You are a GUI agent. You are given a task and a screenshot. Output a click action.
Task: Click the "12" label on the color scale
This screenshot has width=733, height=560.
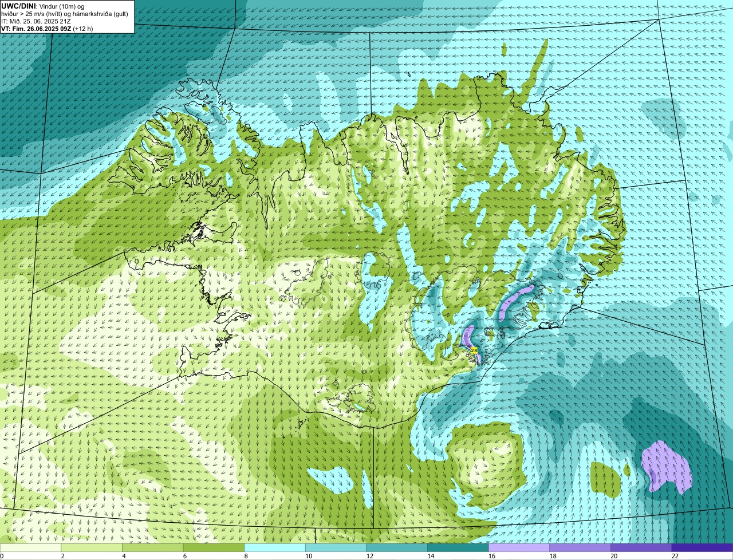click(370, 556)
